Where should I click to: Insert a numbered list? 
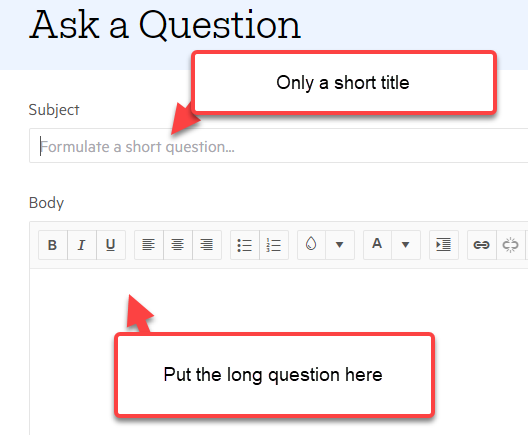274,245
